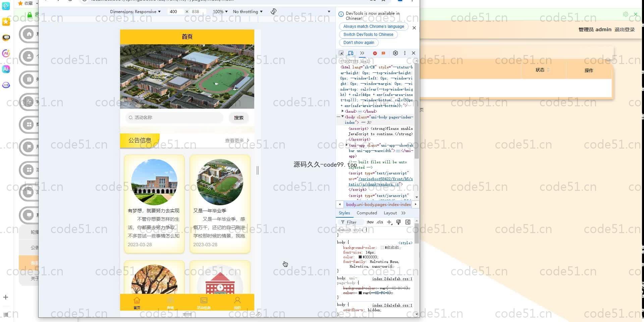The width and height of the screenshot is (644, 322).
Task: Click the plus add icon in browser sidebar
Action: [x=6, y=297]
